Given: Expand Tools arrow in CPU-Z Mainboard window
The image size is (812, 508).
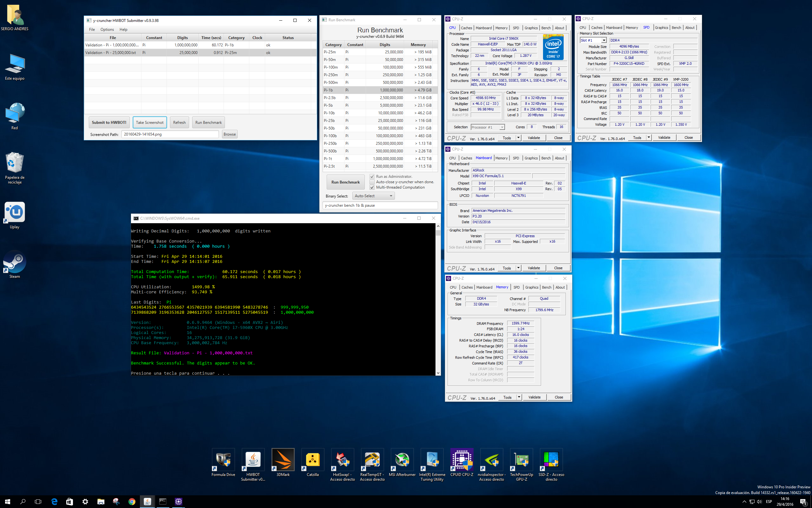Looking at the screenshot, I should (518, 268).
